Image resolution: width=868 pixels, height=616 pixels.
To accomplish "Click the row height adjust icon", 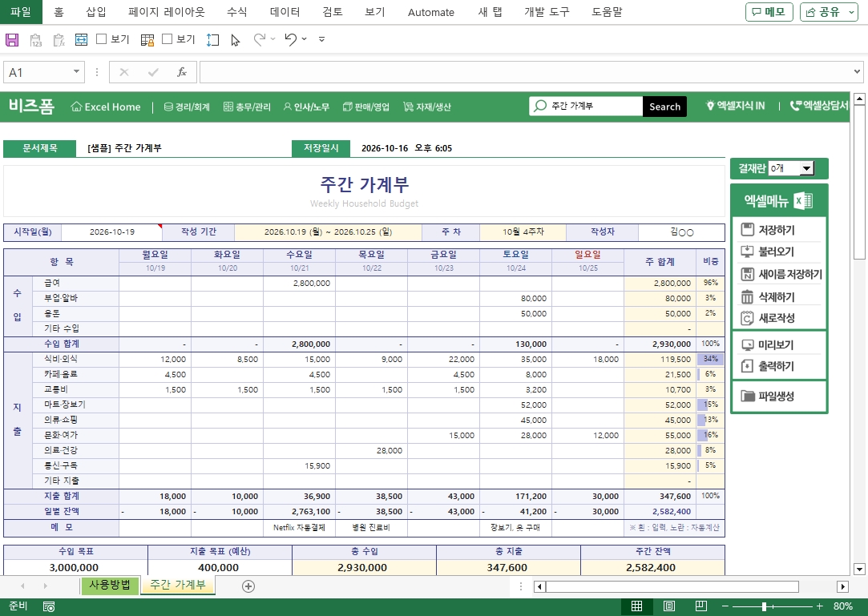I will click(212, 39).
